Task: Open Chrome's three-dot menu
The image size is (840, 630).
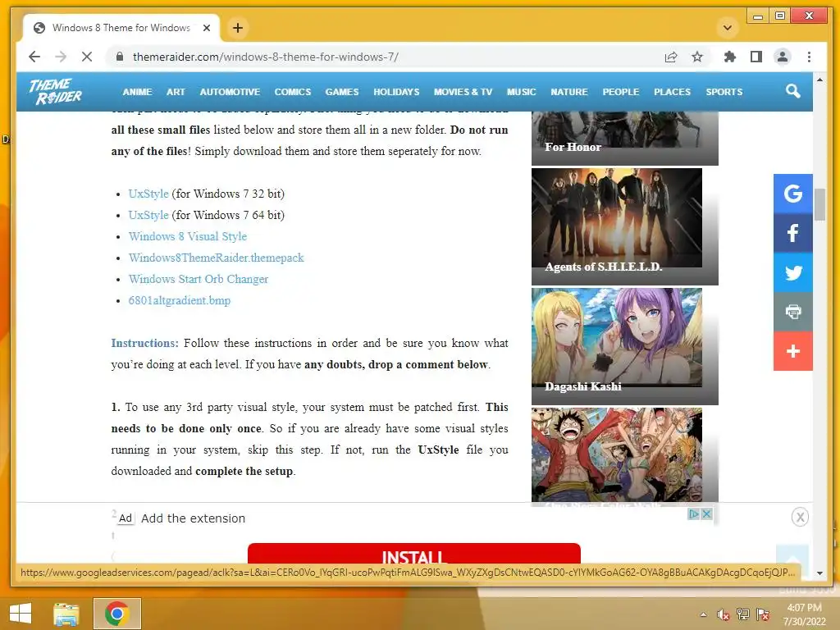Action: [x=809, y=57]
